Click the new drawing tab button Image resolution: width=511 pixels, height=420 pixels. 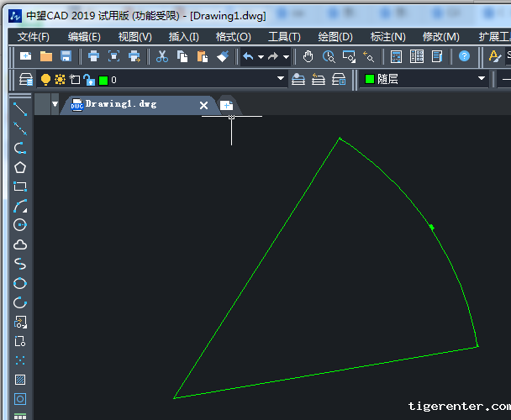tap(226, 105)
